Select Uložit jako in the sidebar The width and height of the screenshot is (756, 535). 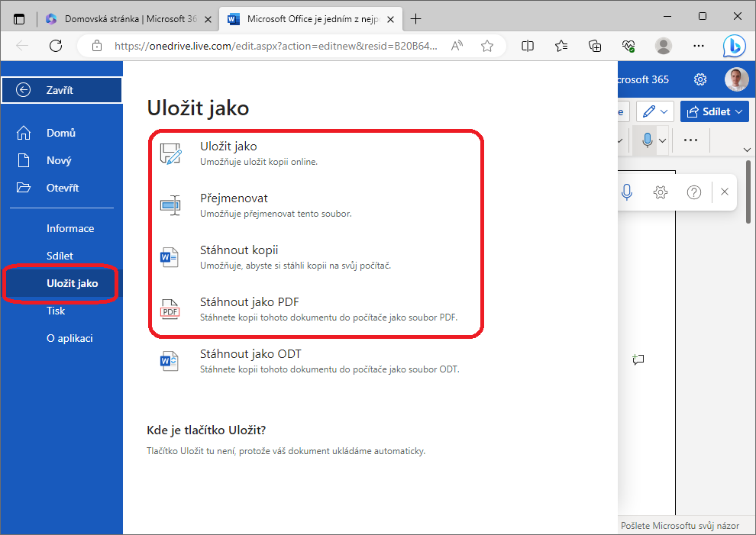click(x=61, y=283)
